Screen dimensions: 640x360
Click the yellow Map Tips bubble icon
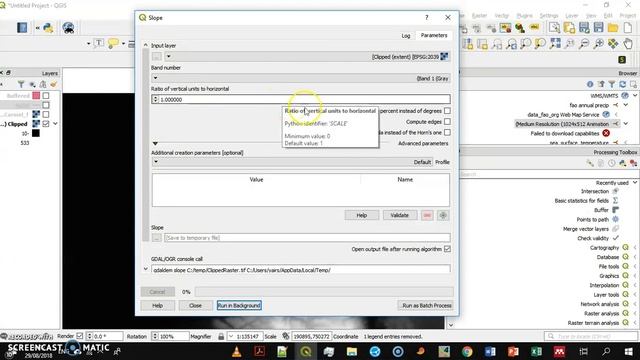113,43
